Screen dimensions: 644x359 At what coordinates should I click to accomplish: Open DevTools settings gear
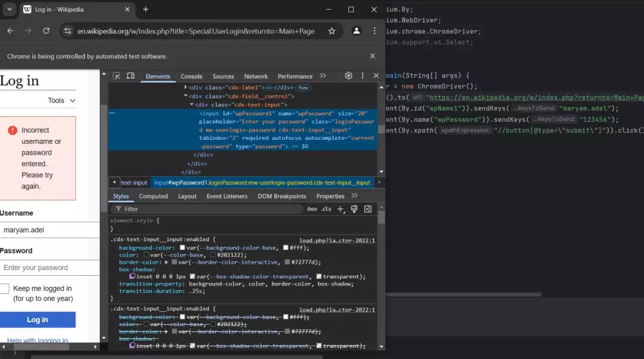[348, 75]
